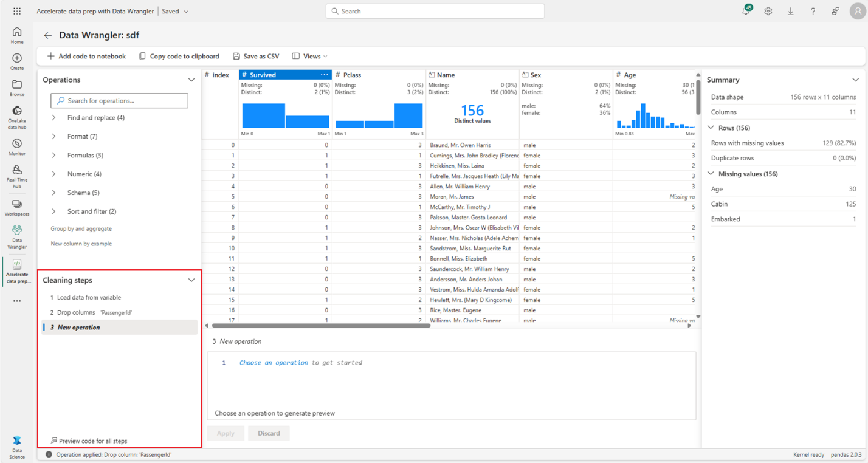Open the Data Science experience switcher
This screenshot has width=868, height=463.
point(17,447)
